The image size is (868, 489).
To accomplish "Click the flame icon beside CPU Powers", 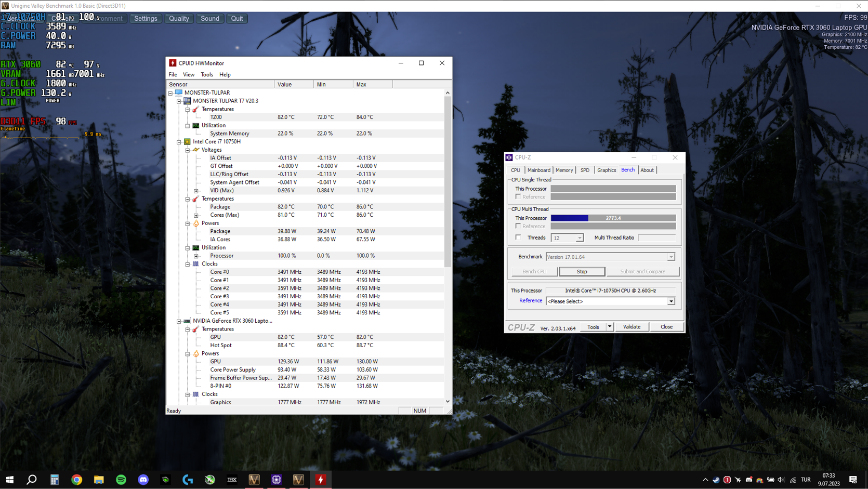I will click(x=196, y=223).
